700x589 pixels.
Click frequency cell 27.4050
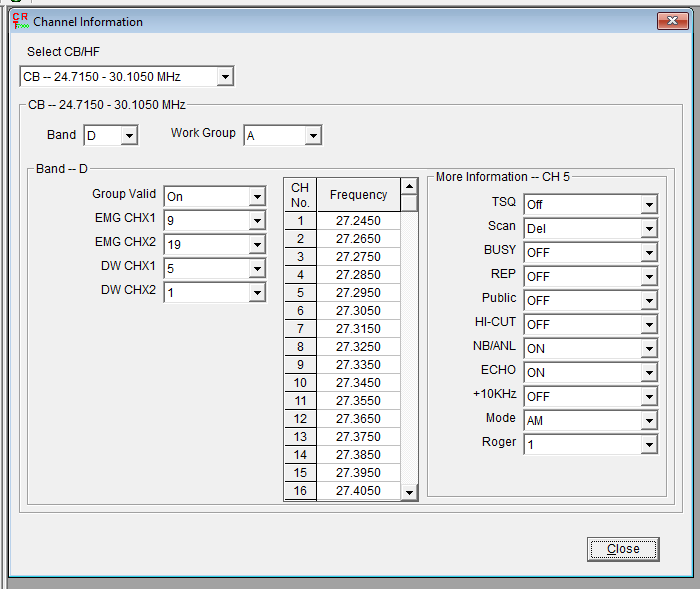click(x=358, y=491)
